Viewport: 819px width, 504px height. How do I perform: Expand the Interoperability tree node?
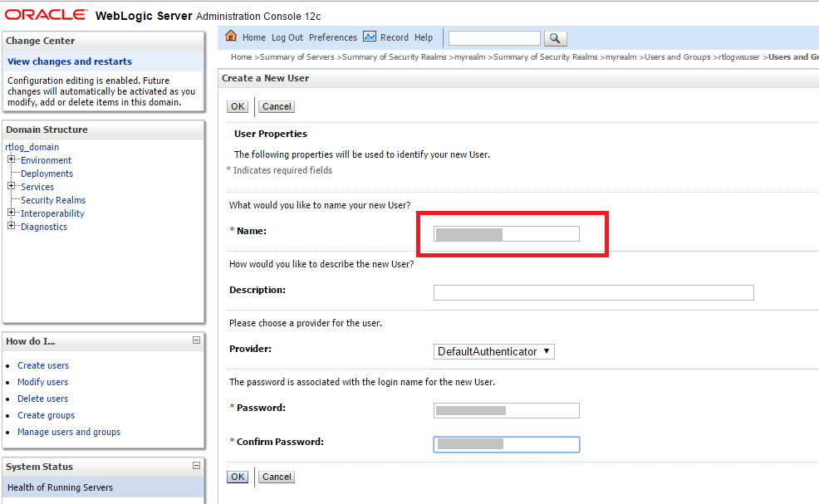(x=11, y=213)
